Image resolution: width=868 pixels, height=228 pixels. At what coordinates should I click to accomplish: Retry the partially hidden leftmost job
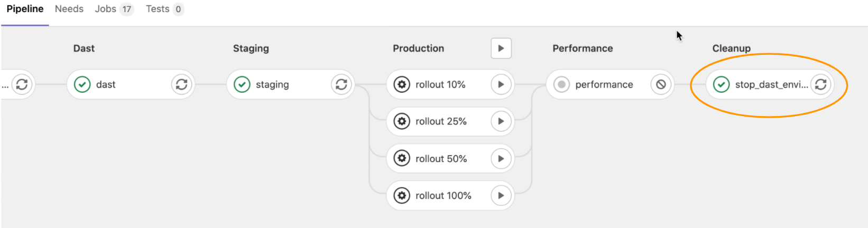point(22,84)
